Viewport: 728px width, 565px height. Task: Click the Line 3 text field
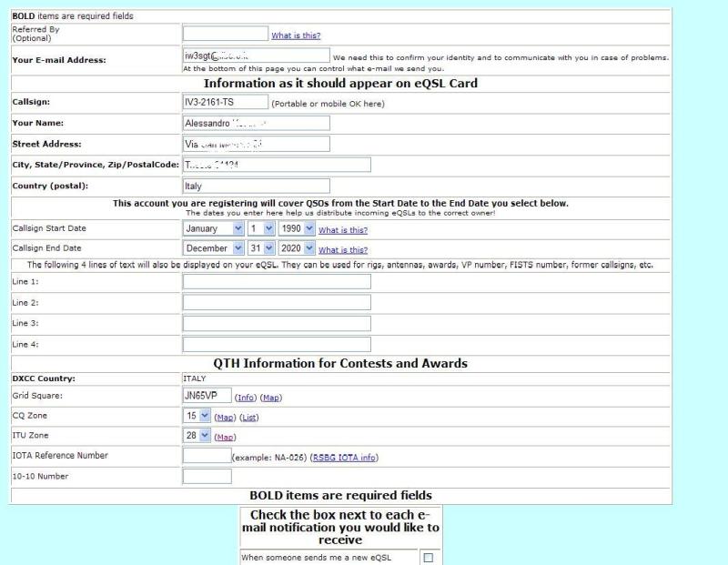(x=277, y=324)
